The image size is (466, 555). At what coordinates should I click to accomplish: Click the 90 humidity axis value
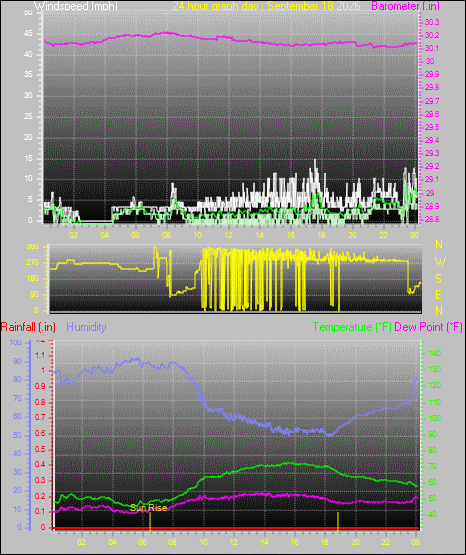point(17,361)
